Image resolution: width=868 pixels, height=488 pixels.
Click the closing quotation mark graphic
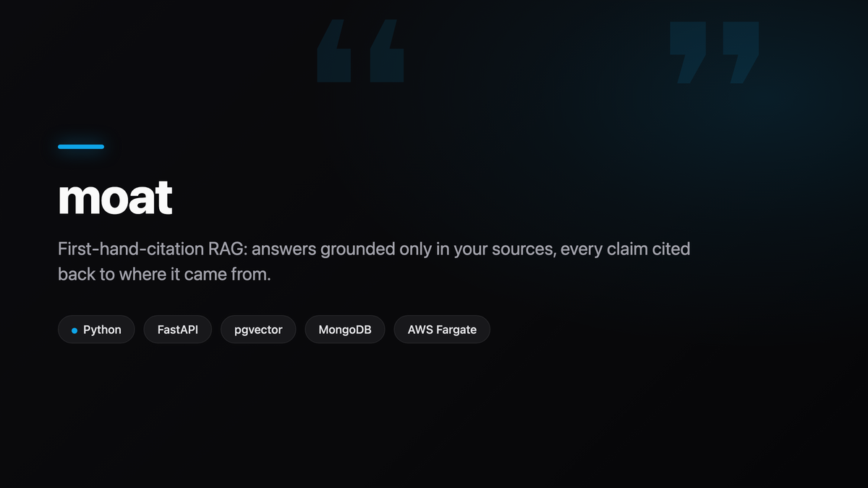click(714, 52)
